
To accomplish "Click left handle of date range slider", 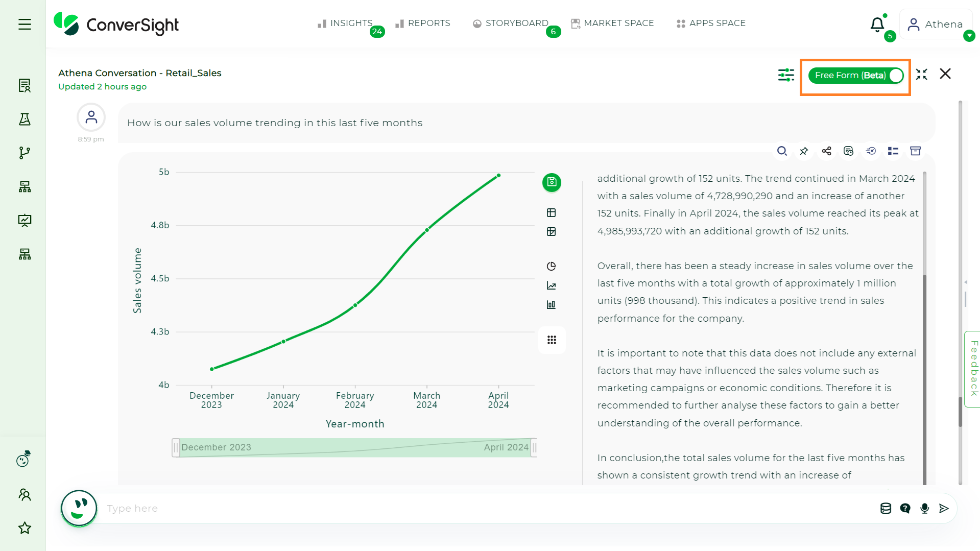I will 176,448.
